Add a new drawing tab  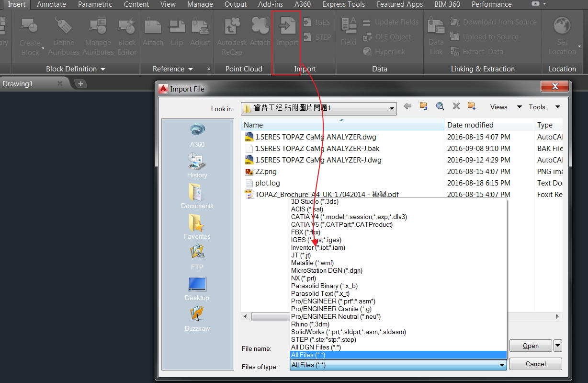80,83
